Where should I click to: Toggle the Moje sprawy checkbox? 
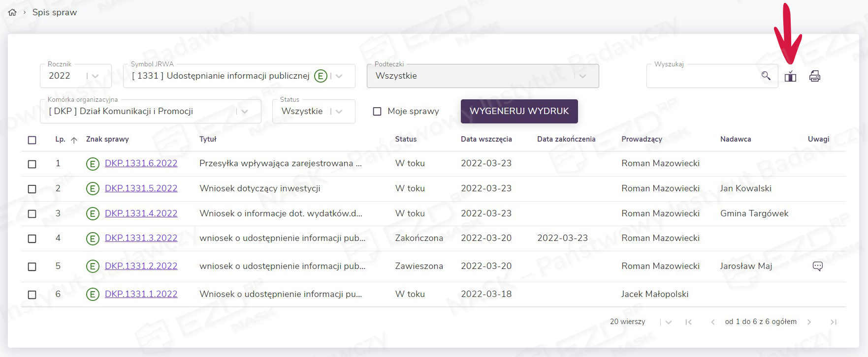[377, 112]
